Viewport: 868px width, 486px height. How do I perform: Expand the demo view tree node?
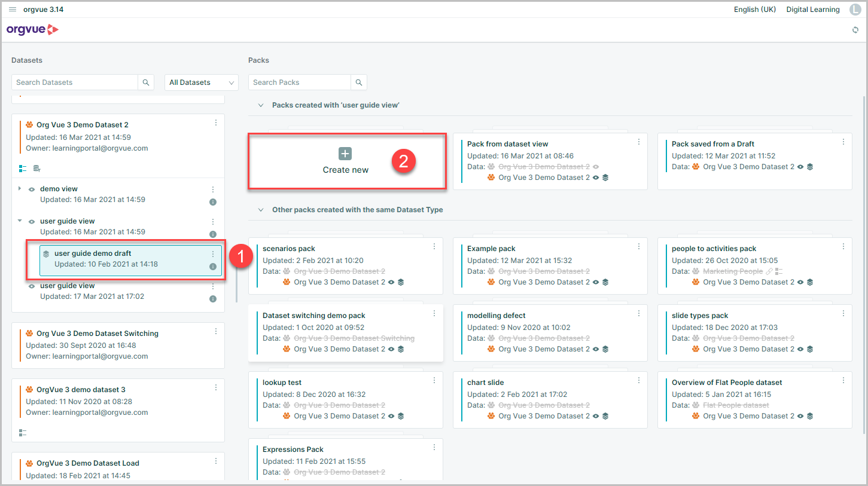[x=20, y=188]
